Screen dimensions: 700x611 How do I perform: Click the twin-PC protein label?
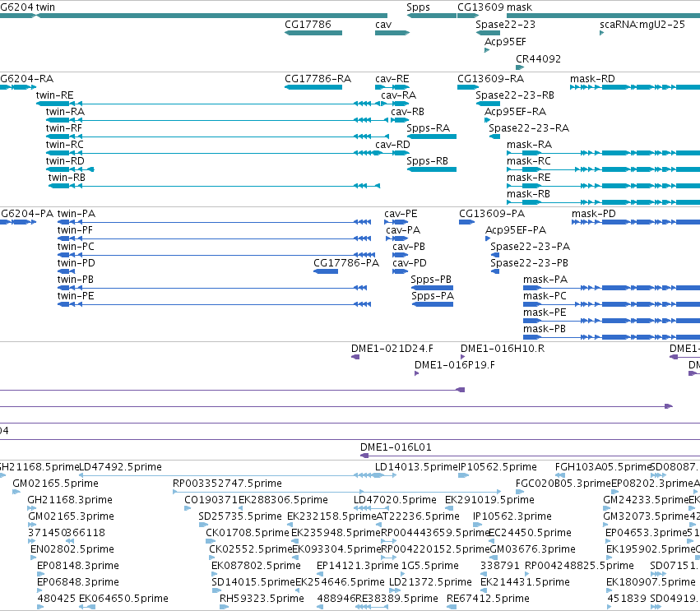pos(76,247)
